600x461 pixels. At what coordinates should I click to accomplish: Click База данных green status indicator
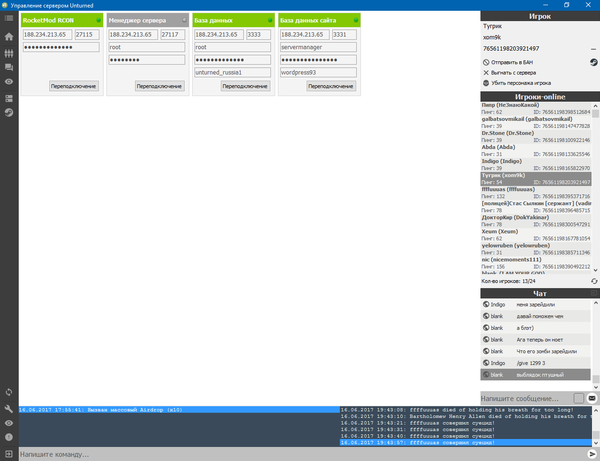pyautogui.click(x=270, y=20)
